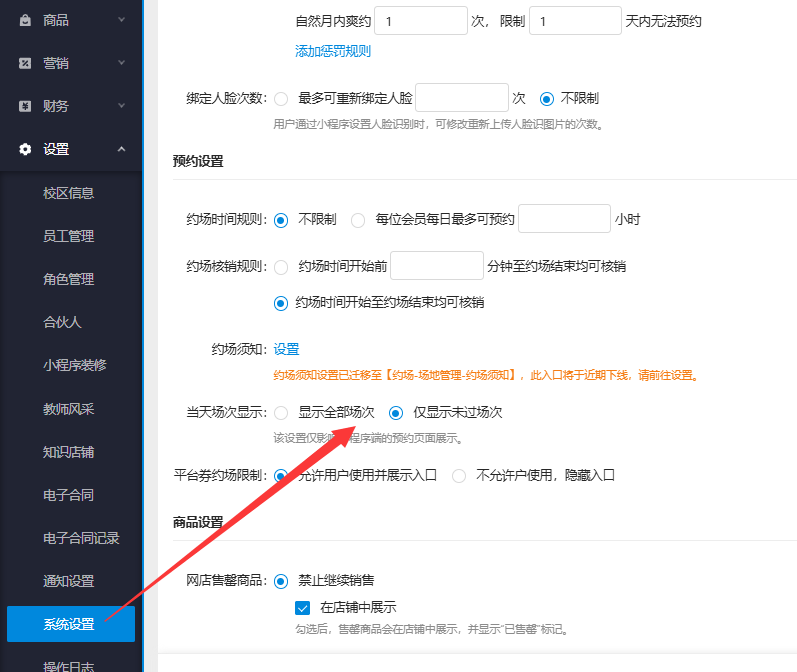Select 约场时间开始前 radio button
Image resolution: width=797 pixels, height=672 pixels.
(x=281, y=267)
